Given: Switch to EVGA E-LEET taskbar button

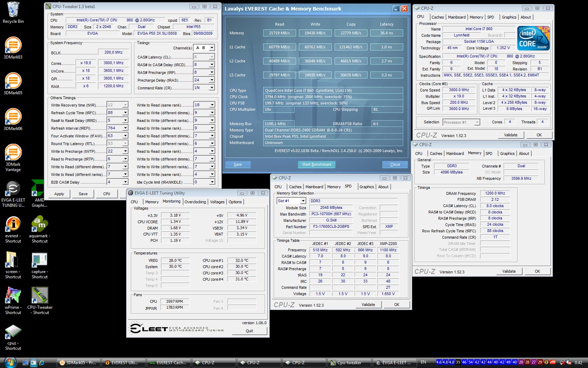Looking at the screenshot, I should pos(395,363).
